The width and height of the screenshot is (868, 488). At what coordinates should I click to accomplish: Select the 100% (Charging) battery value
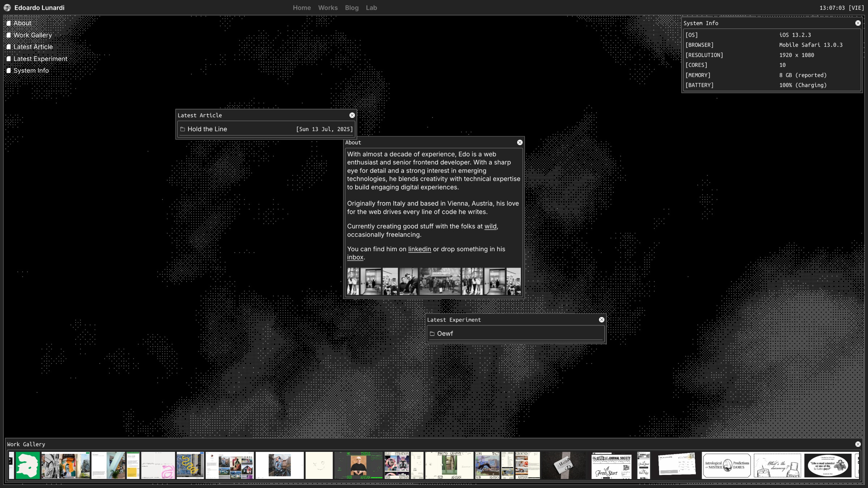(803, 85)
